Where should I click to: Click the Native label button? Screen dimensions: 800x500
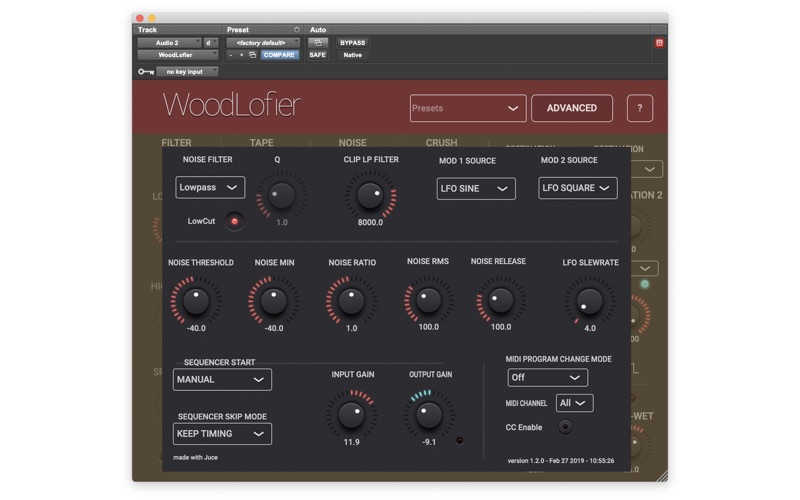click(x=353, y=55)
